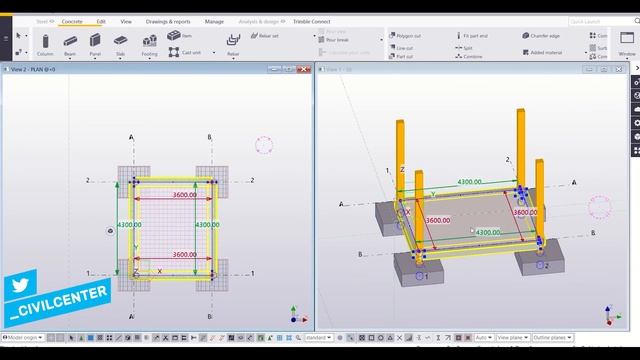Expand the arrow beneath the Rebar tool

click(x=233, y=59)
